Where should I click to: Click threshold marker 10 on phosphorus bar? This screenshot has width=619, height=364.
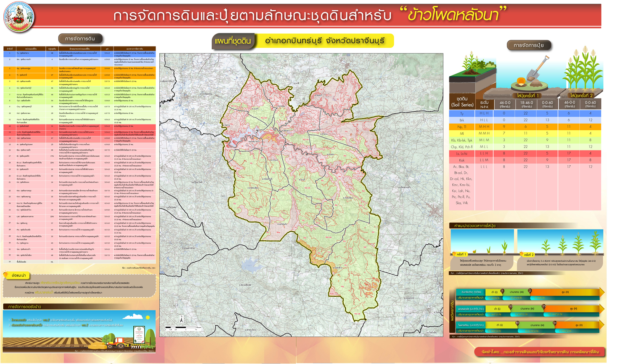click(x=510, y=307)
